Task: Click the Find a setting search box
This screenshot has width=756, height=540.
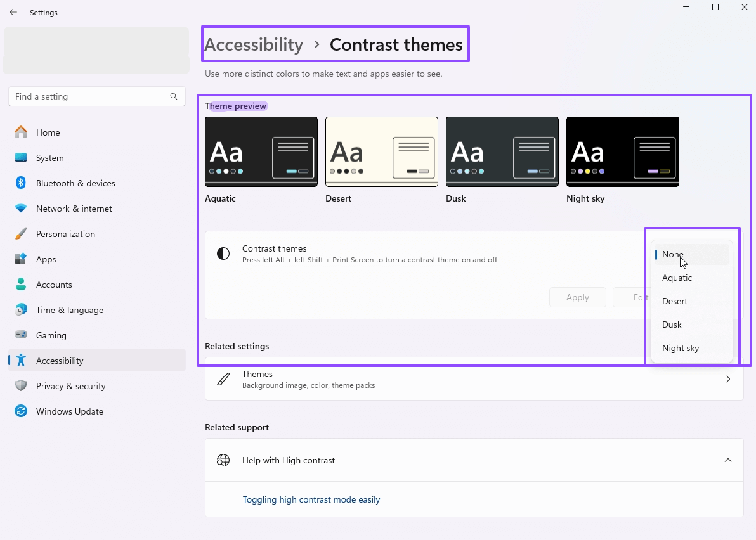Action: [89, 96]
